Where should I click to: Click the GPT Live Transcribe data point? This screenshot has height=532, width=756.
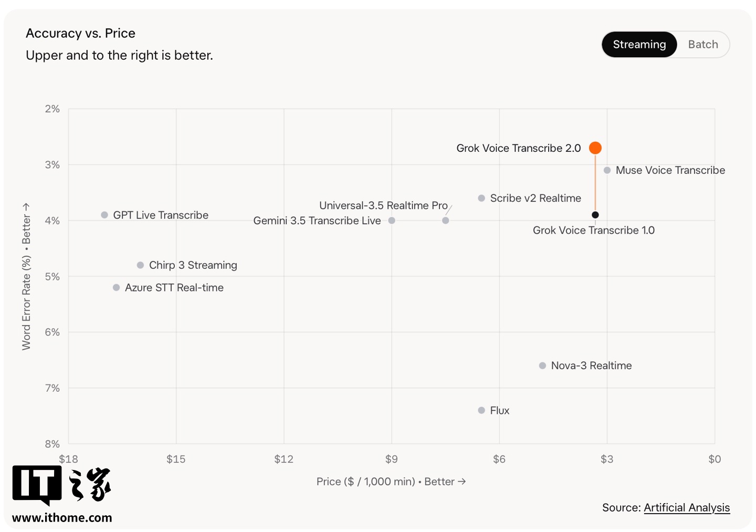[104, 215]
